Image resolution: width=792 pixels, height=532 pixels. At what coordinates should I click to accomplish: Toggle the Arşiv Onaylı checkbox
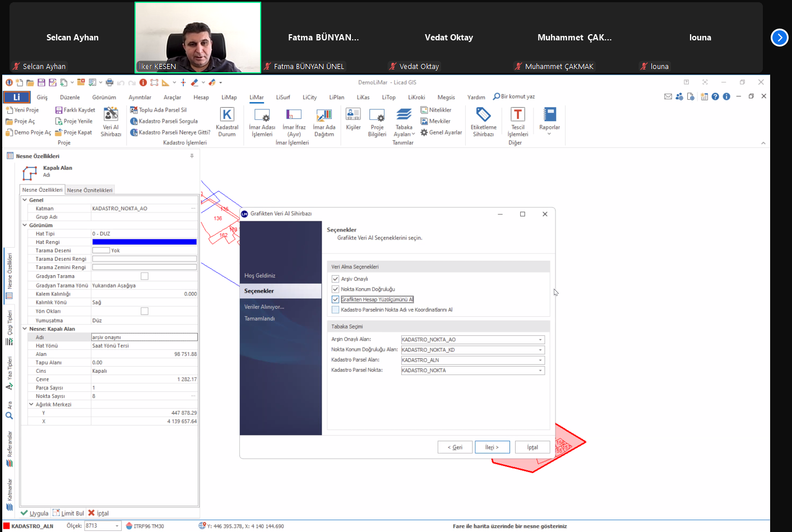coord(335,279)
